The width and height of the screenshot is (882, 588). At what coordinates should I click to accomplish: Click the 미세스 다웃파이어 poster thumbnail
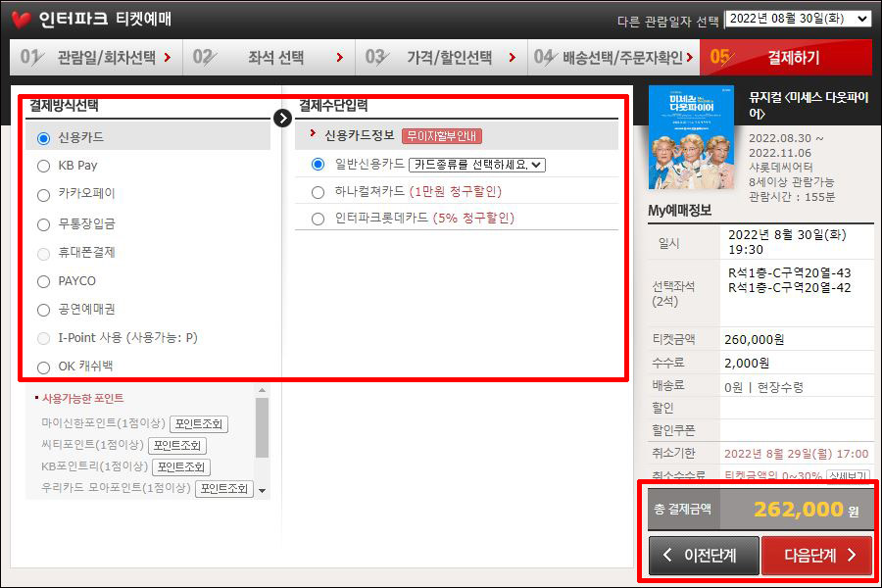691,137
